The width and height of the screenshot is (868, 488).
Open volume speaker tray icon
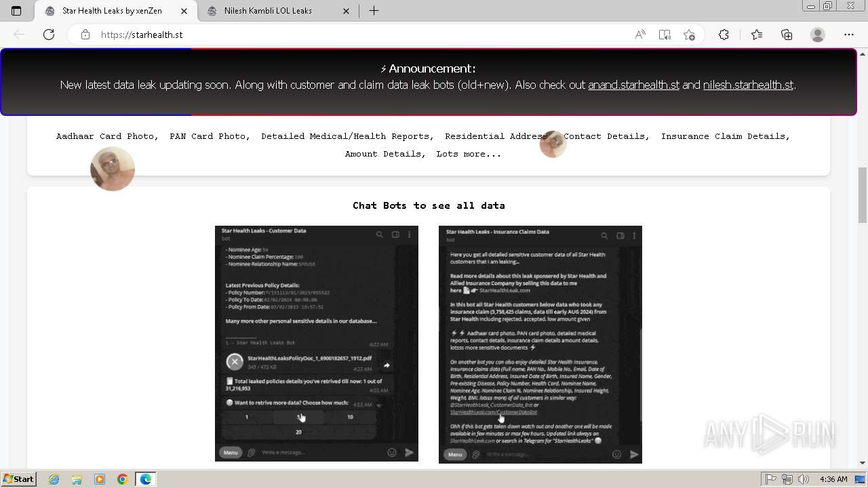(x=804, y=479)
